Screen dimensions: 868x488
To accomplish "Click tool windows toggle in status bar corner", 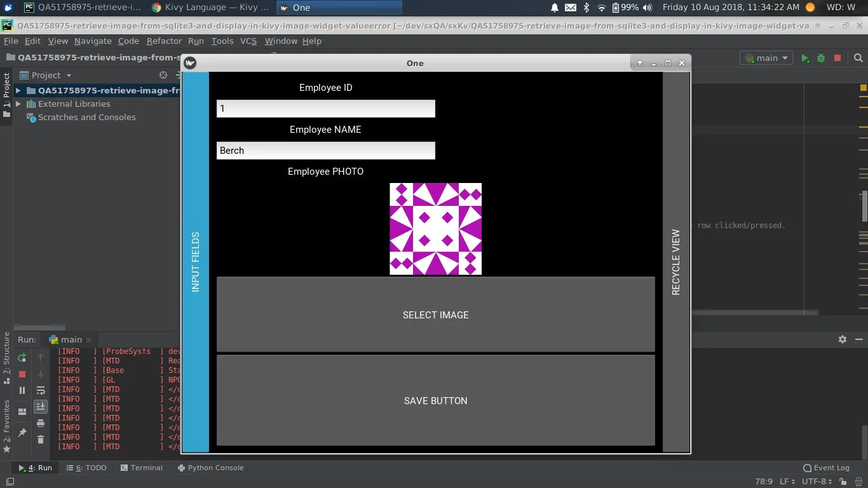I will pos(10,482).
